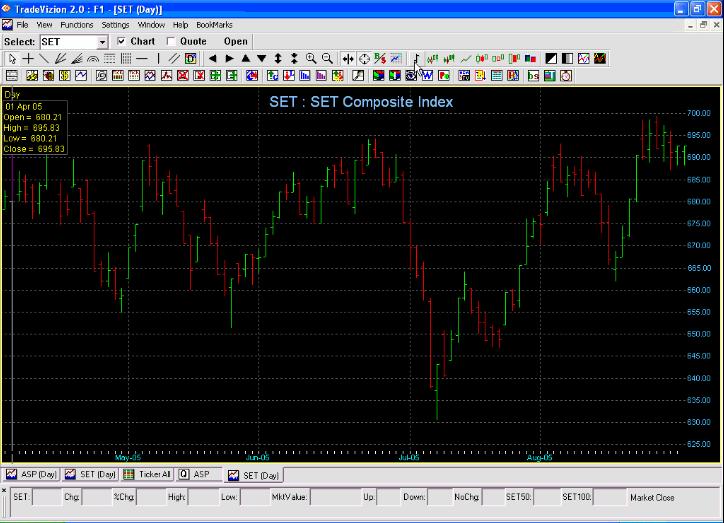Toggle the Quote checkbox
724x523 pixels.
[171, 42]
